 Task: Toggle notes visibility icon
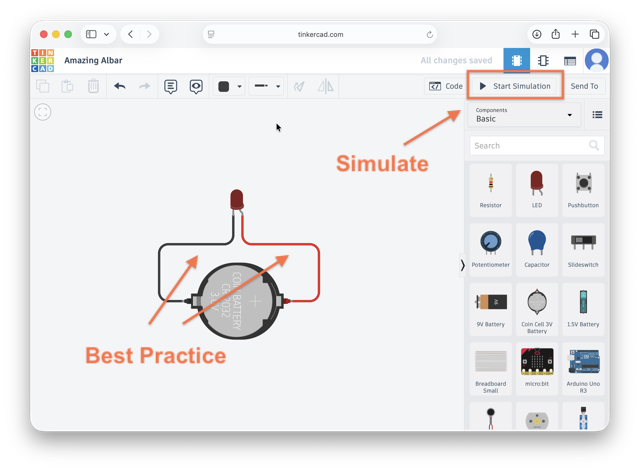[196, 86]
